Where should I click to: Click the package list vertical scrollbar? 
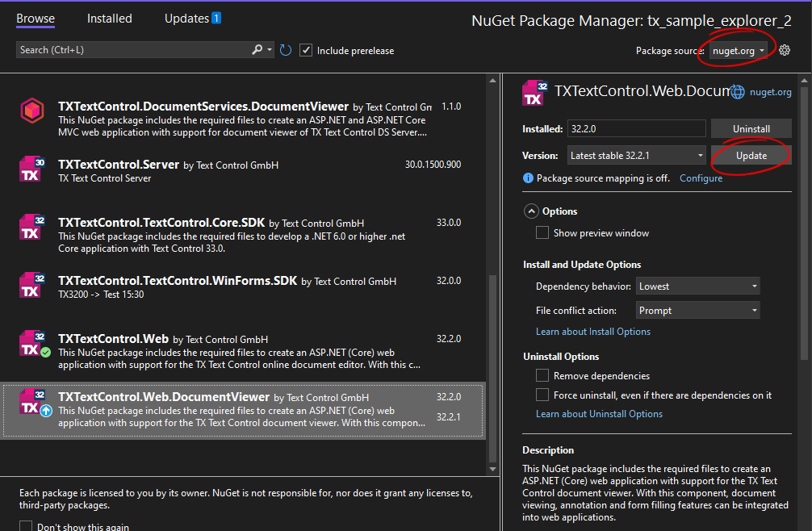[x=493, y=370]
